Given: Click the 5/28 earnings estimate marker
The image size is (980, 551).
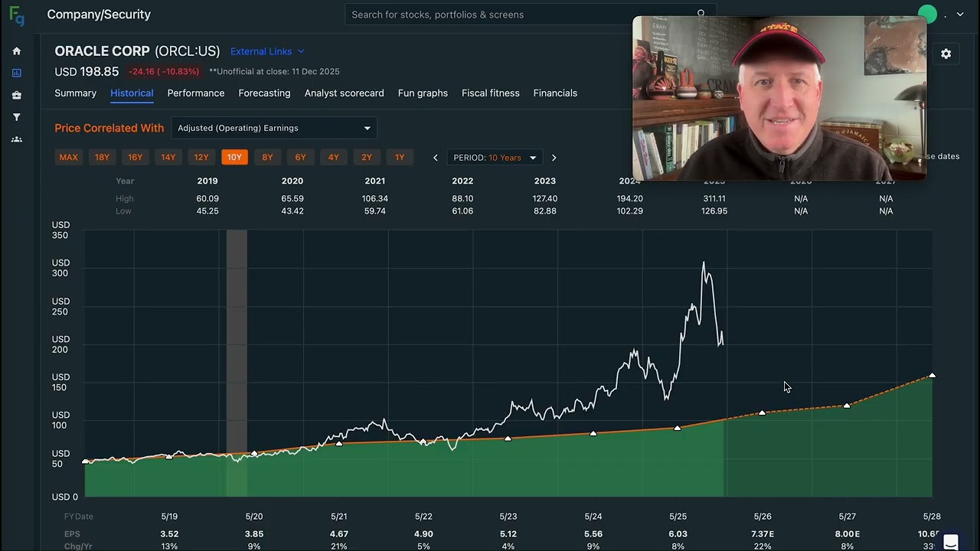Looking at the screenshot, I should point(932,376).
